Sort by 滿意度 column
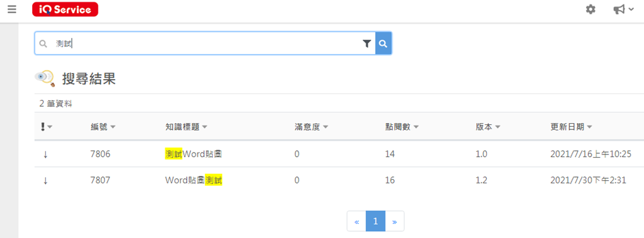 coord(311,127)
